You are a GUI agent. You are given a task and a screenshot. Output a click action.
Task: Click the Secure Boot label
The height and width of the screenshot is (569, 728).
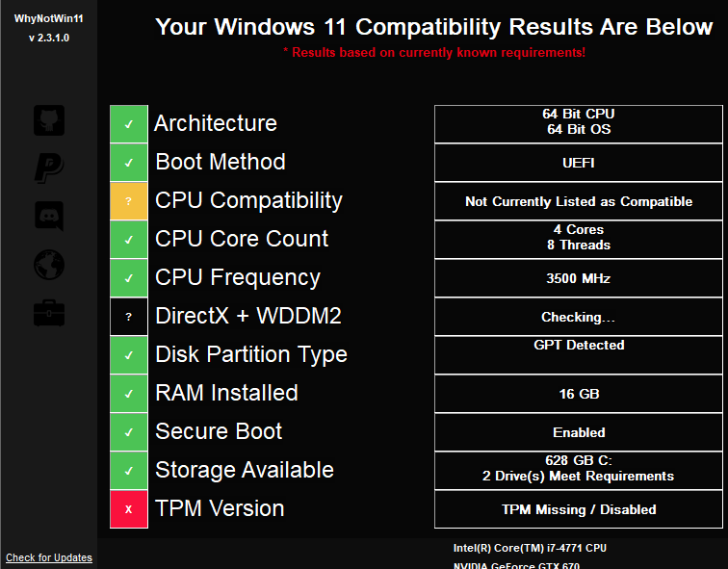(219, 431)
